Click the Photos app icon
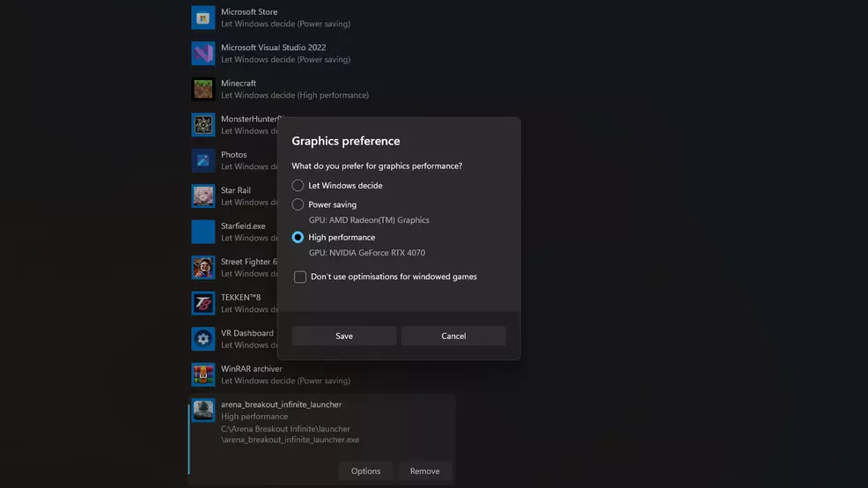 coord(203,160)
